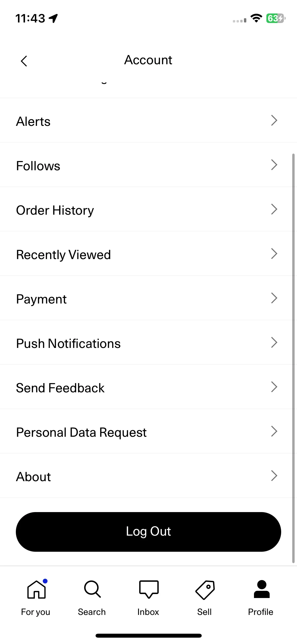Open Push Notifications settings
Screen dimensions: 297x644
pyautogui.click(x=148, y=343)
